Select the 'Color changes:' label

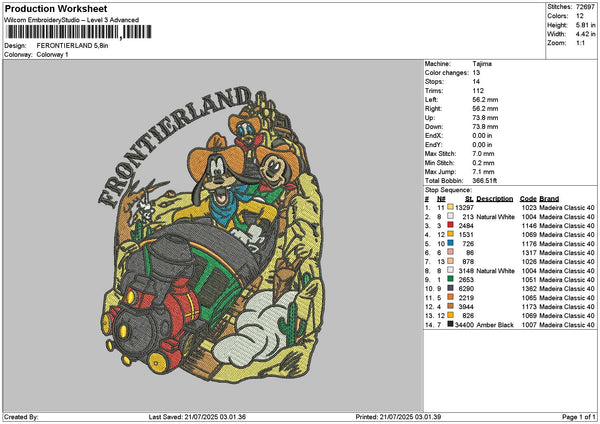pyautogui.click(x=447, y=73)
